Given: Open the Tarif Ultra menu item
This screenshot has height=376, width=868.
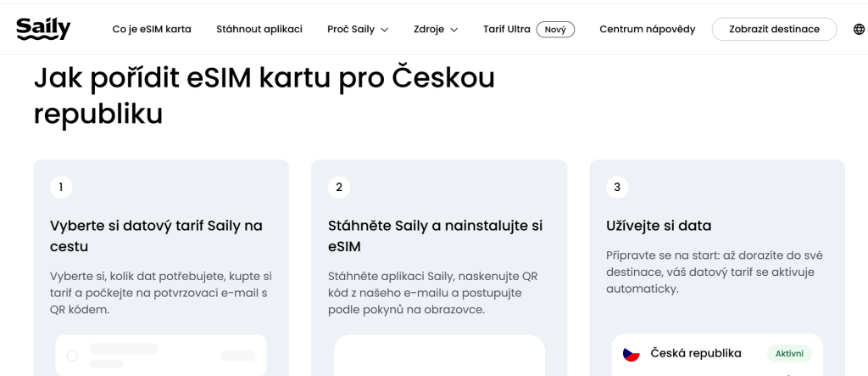Looking at the screenshot, I should tap(507, 30).
